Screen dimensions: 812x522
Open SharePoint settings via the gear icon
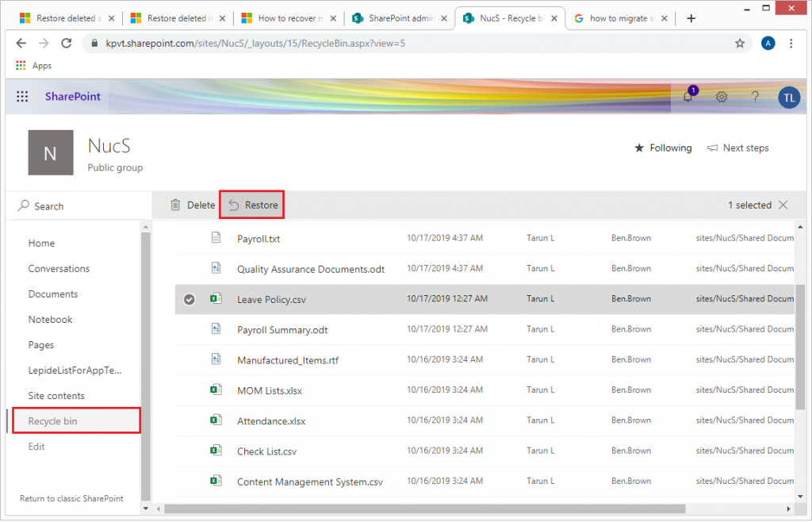[721, 96]
